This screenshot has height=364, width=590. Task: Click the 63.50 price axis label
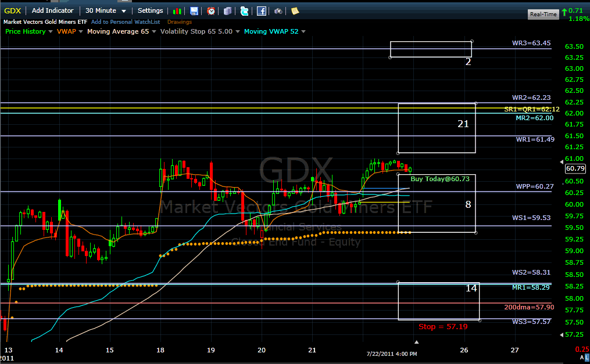point(574,46)
